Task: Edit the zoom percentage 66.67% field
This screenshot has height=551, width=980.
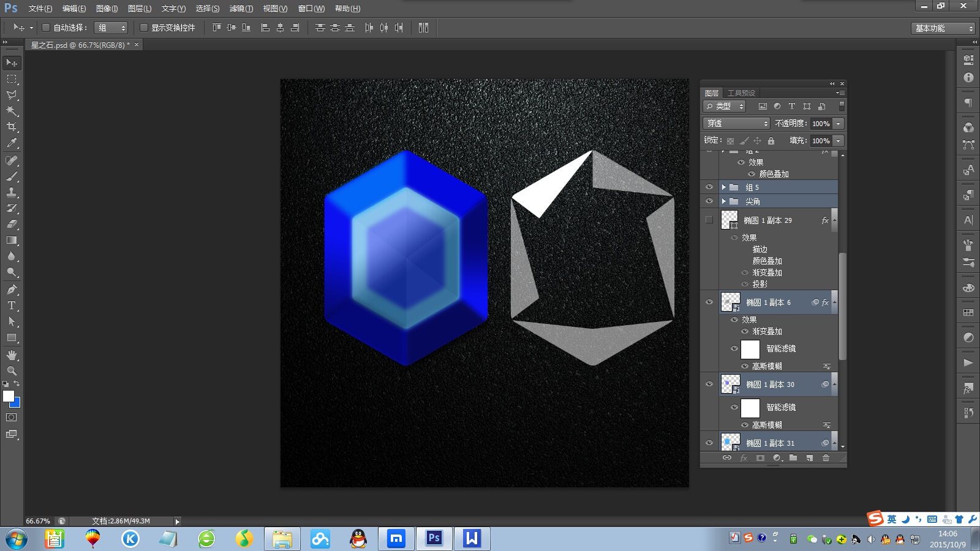Action: [x=38, y=522]
